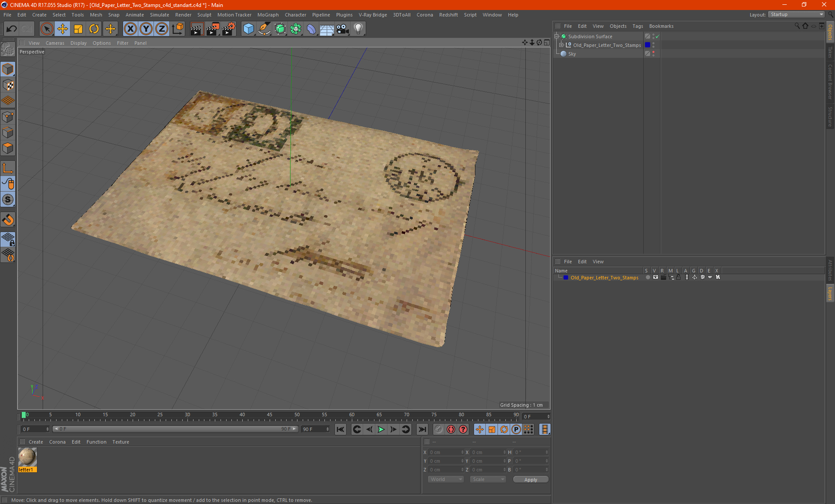Image resolution: width=835 pixels, height=504 pixels.
Task: Open the Mesh menu
Action: click(96, 15)
